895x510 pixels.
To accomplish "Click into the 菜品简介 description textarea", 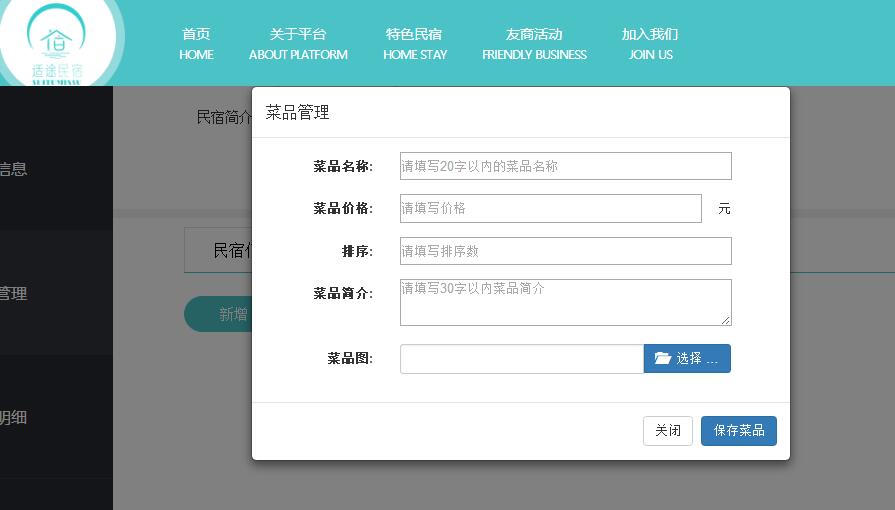I will pyautogui.click(x=565, y=302).
